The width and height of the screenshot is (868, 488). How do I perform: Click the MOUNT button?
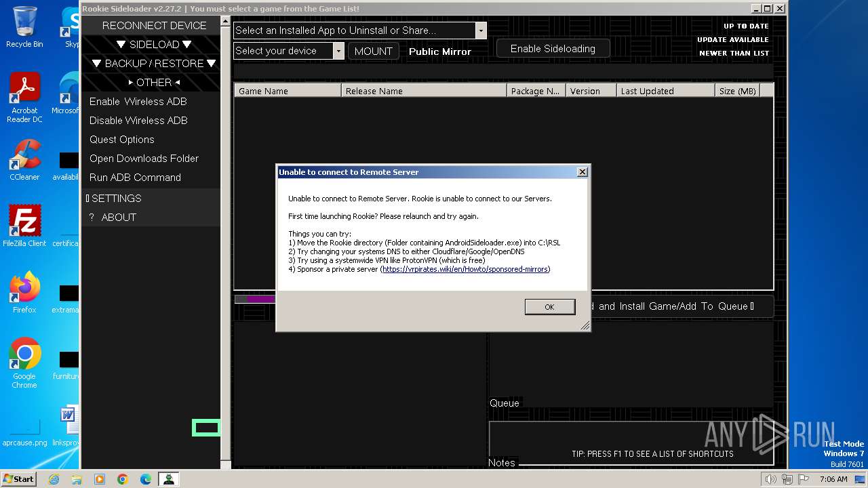click(x=374, y=51)
